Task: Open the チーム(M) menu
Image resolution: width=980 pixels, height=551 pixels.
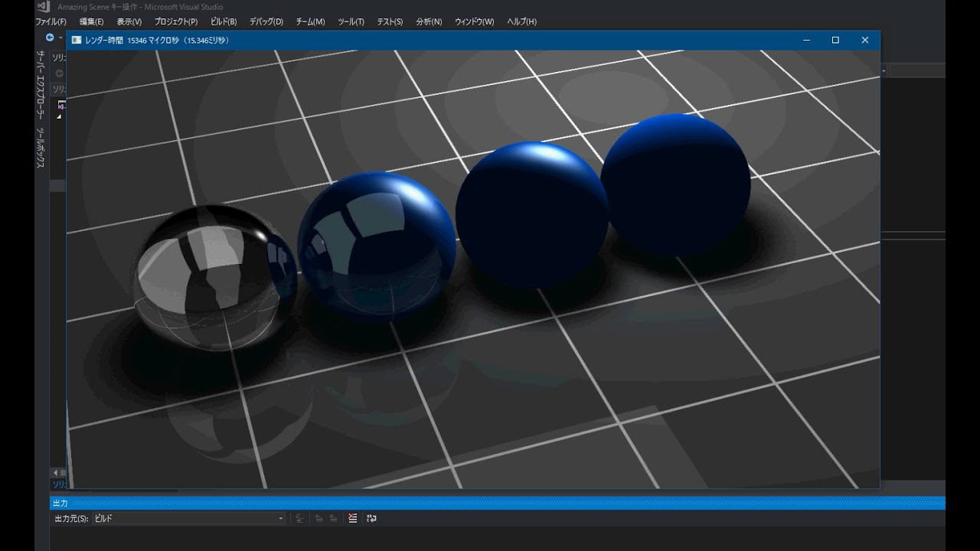Action: coord(310,21)
